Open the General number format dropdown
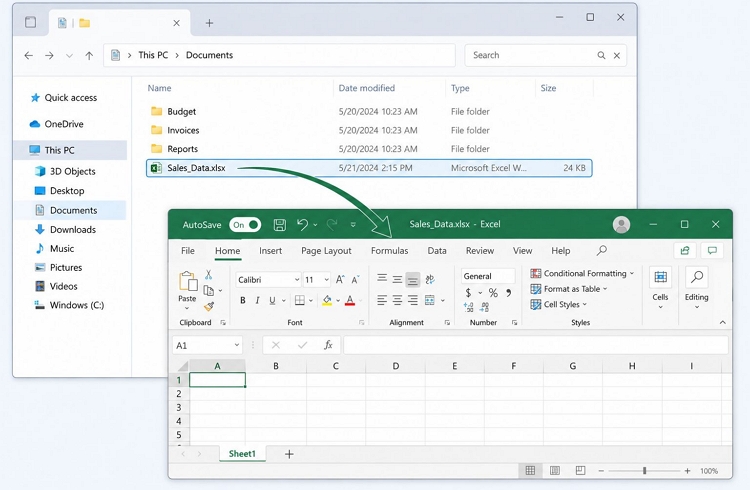 point(488,276)
